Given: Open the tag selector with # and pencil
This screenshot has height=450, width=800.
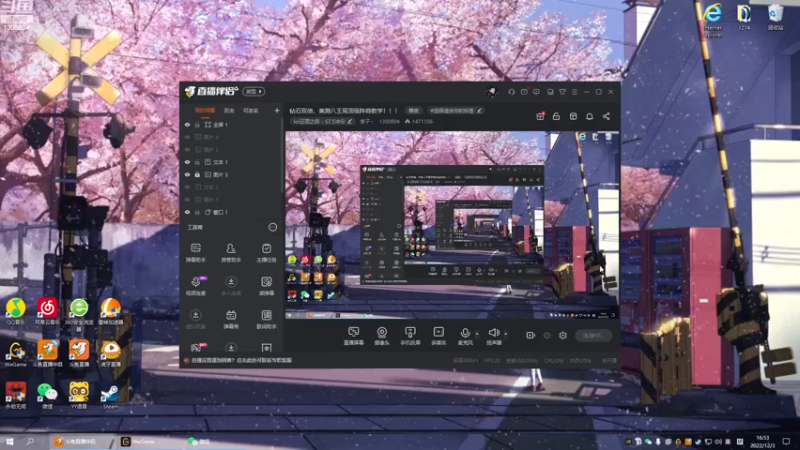Looking at the screenshot, I should point(456,110).
